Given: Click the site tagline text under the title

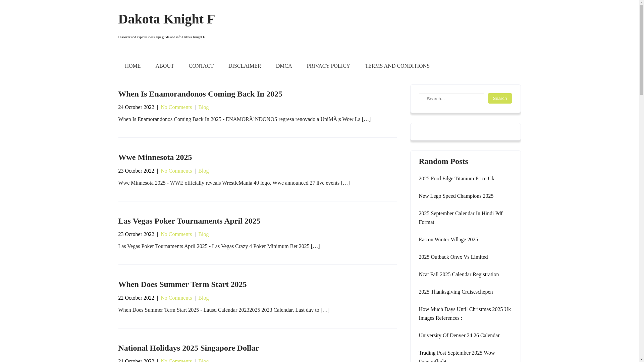Looking at the screenshot, I should [x=162, y=37].
